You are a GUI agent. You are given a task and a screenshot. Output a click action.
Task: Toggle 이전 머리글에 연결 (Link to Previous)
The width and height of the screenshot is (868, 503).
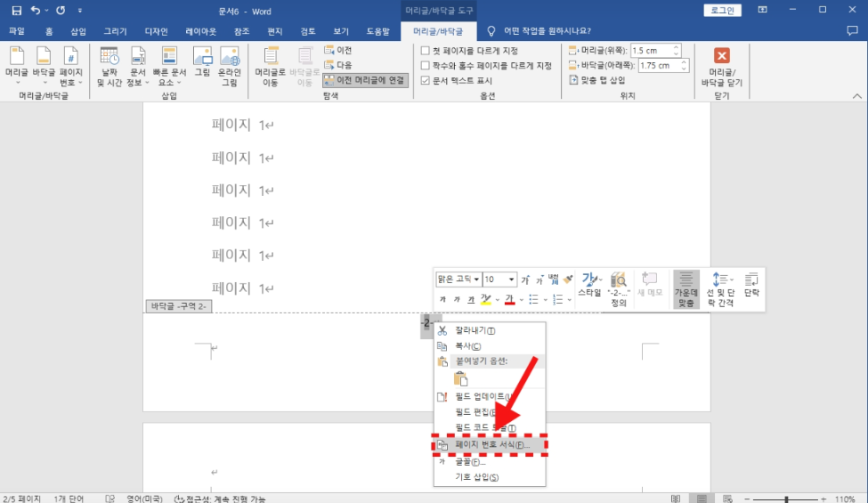[365, 80]
